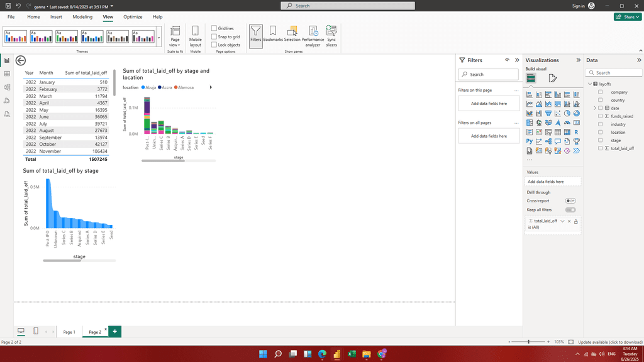Select the donut chart visual icon
The height and width of the screenshot is (362, 644).
click(577, 113)
